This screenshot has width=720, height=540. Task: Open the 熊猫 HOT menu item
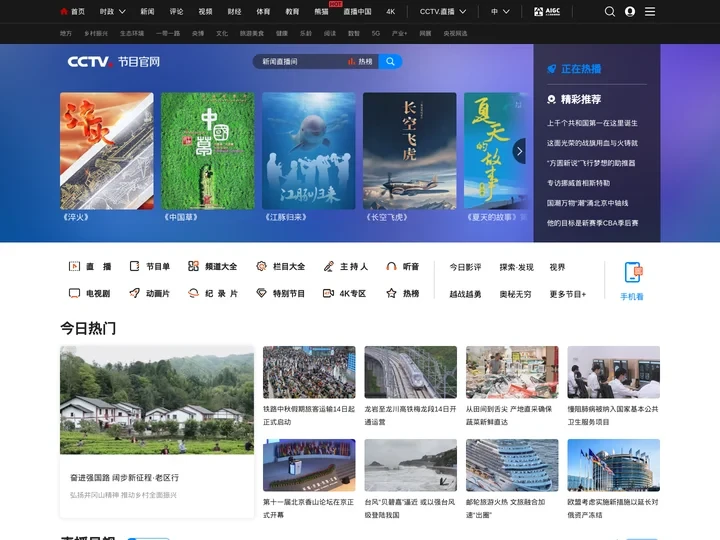point(321,11)
